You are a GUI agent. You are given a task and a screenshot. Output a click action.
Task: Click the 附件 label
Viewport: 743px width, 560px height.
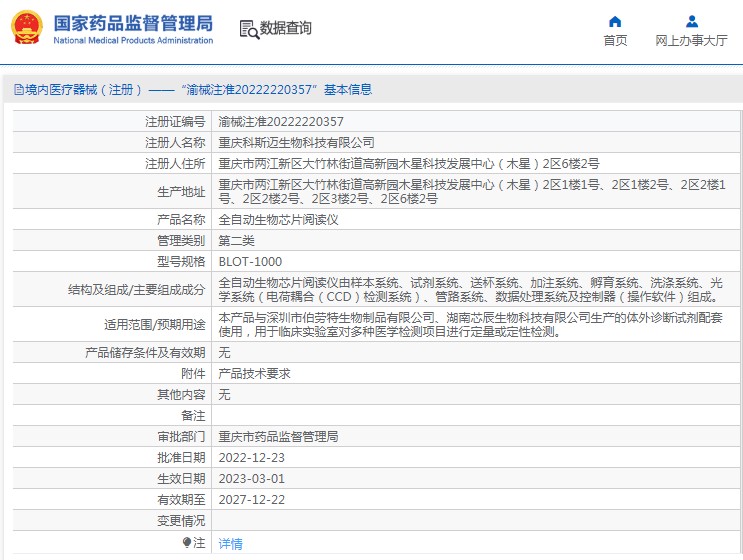pos(193,374)
